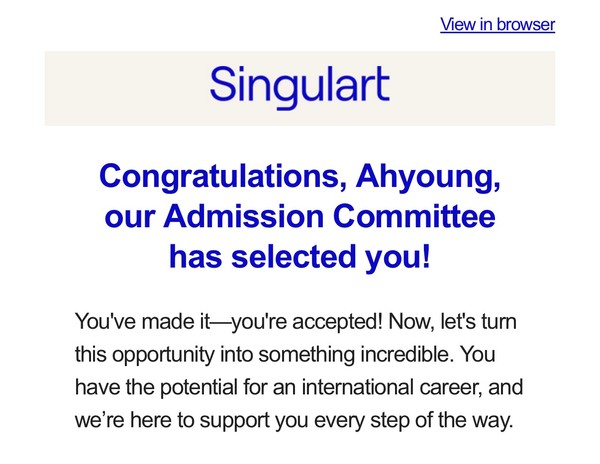Image resolution: width=600 pixels, height=464 pixels.
Task: Click the 'has selected you!' heading line
Action: (x=299, y=256)
